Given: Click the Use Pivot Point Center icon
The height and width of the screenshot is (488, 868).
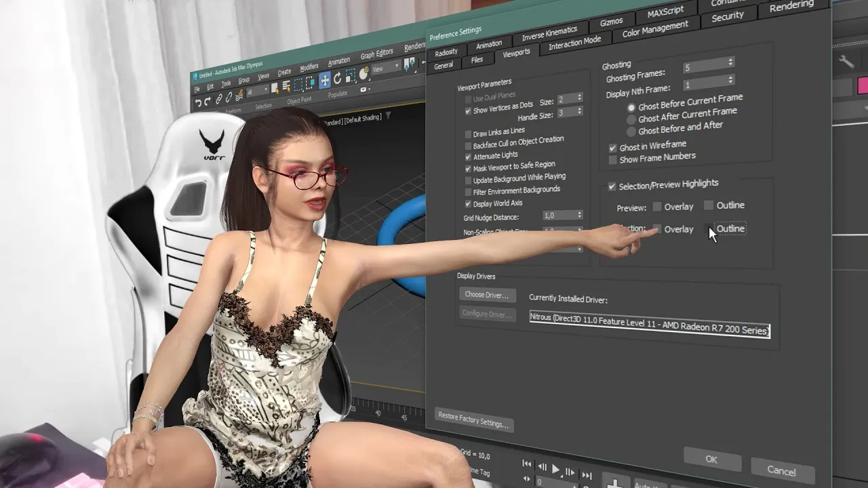Looking at the screenshot, I should [x=409, y=64].
